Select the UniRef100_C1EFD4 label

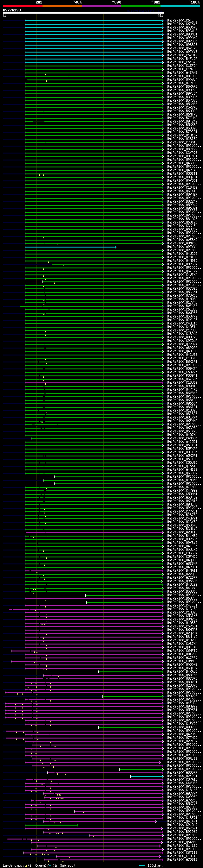point(182,66)
